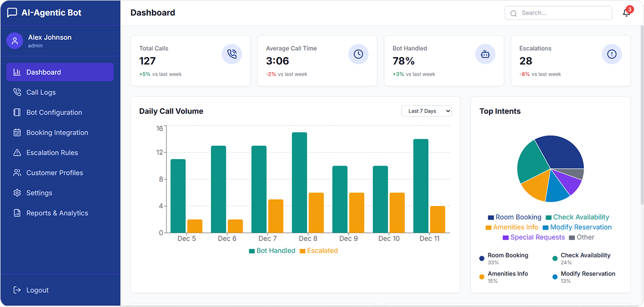Click the magnifier icon in search box
The image size is (644, 307).
click(514, 13)
